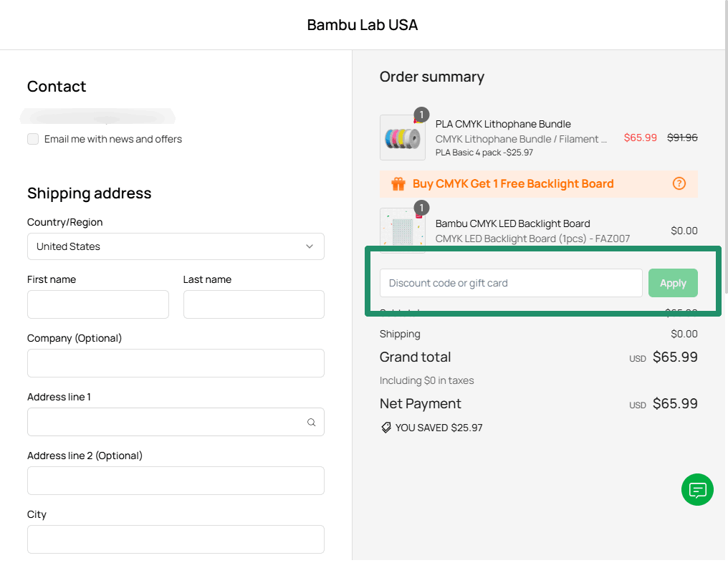
Task: Open the live chat support bubble
Action: tap(697, 490)
